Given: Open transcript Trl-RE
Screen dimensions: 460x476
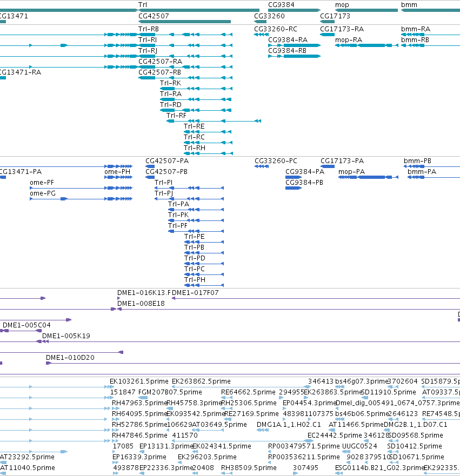Looking at the screenshot, I should (x=194, y=126).
